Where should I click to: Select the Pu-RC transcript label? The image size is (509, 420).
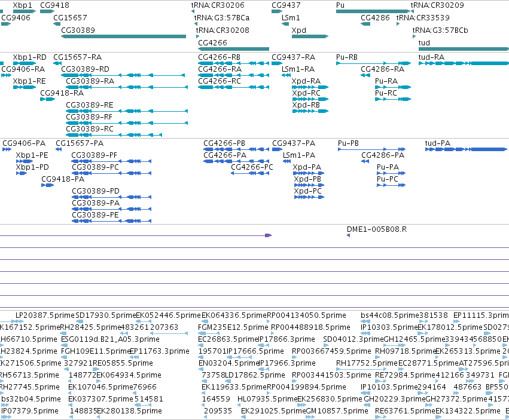tap(386, 93)
